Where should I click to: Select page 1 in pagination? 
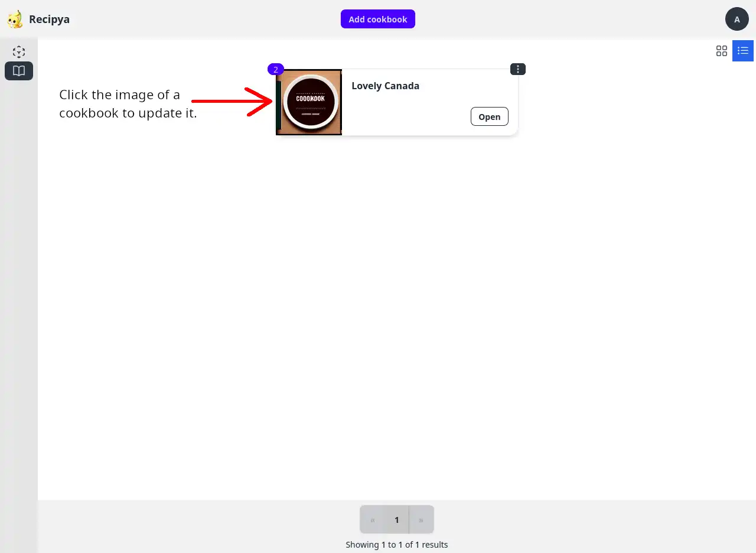(x=397, y=520)
